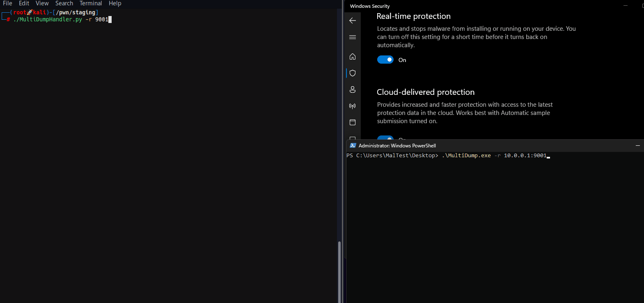Open the View menu in Kali terminal

(42, 3)
